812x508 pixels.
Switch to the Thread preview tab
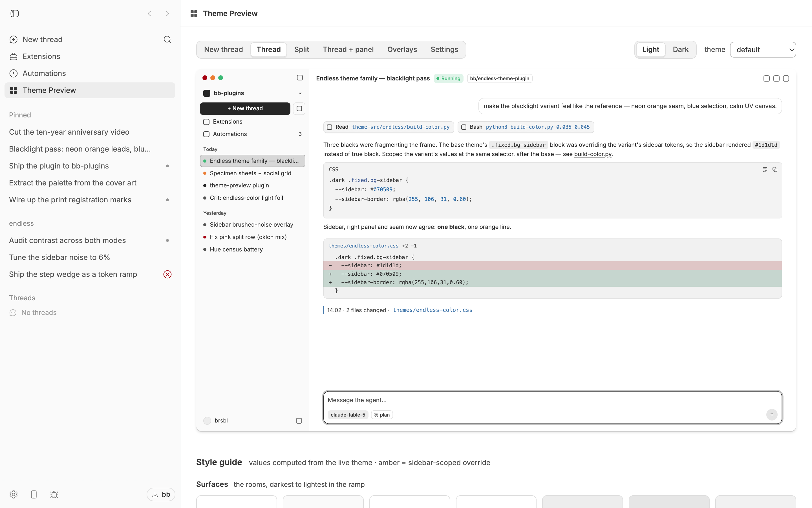coord(268,49)
